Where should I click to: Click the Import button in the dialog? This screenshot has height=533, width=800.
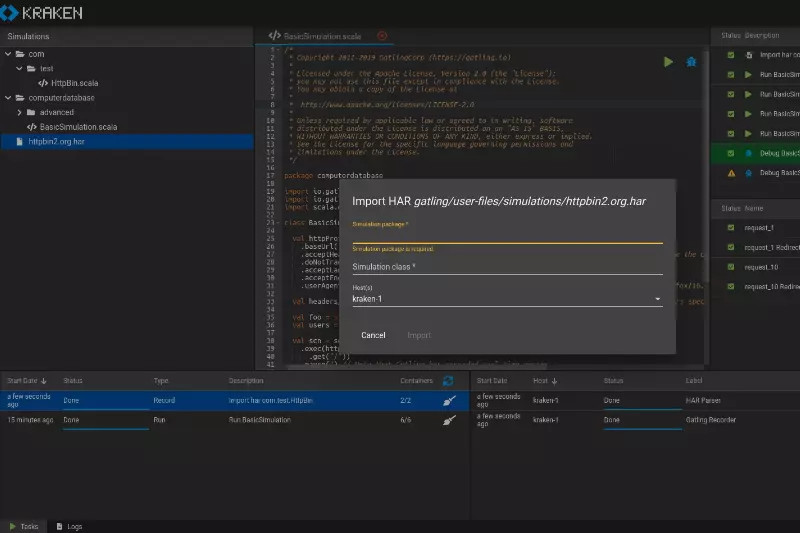(419, 335)
